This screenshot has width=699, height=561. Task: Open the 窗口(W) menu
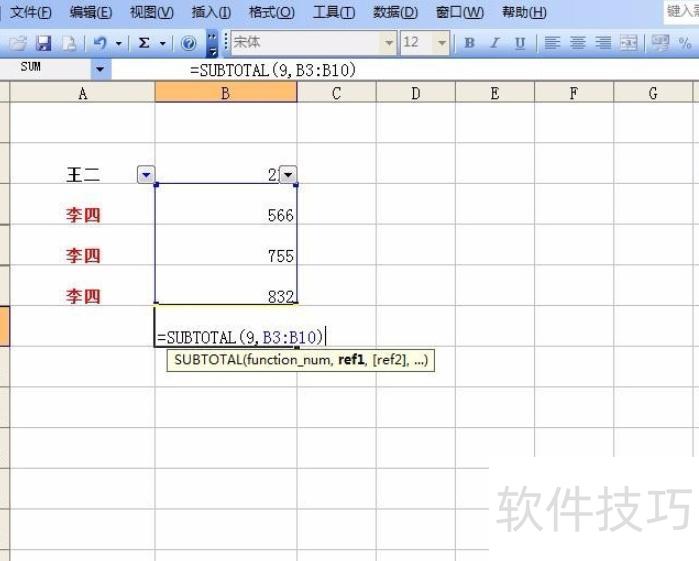coord(460,12)
